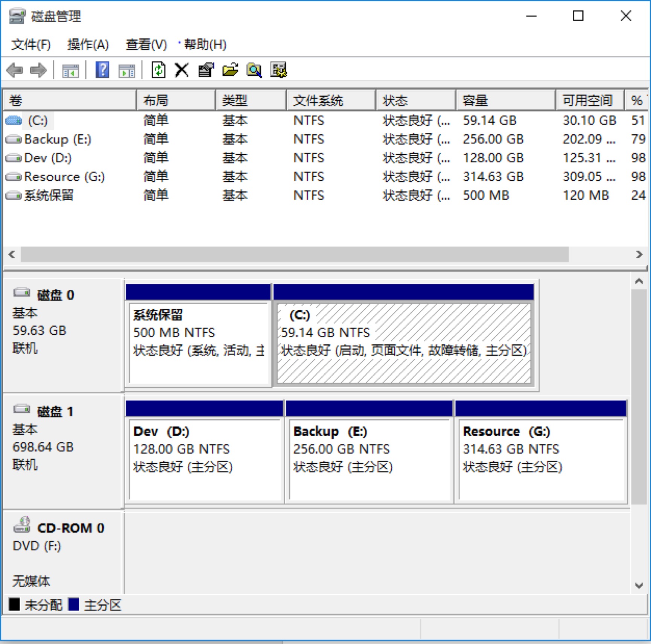Viewport: 651px width, 644px height.
Task: Select the (C:) volume drive icon
Action: tap(14, 120)
